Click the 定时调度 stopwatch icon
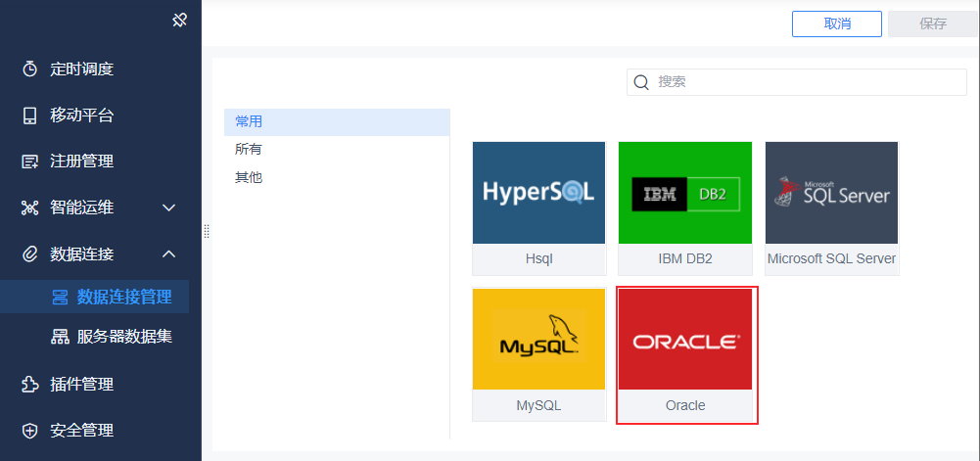 (30, 69)
